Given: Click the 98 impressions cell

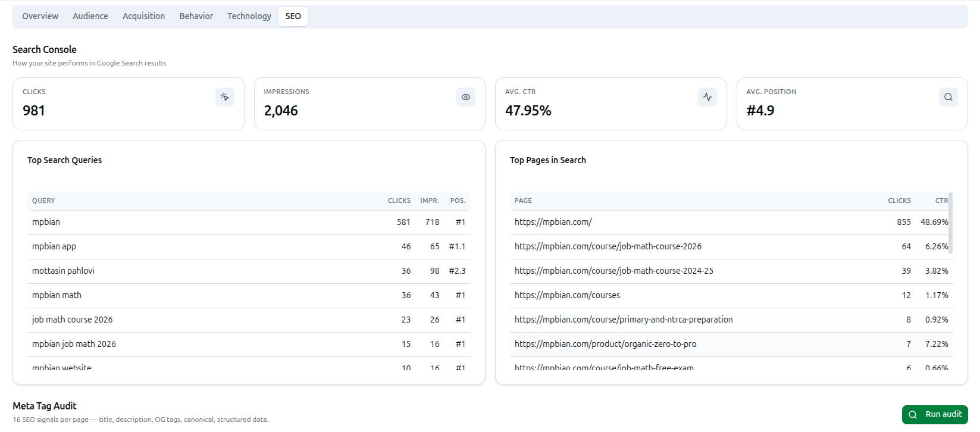Looking at the screenshot, I should tap(435, 271).
